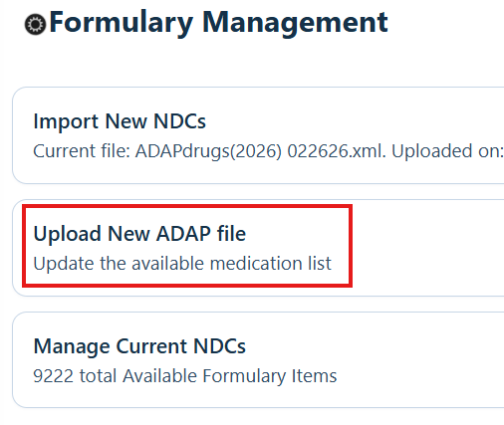The image size is (504, 425).
Task: Select the word 'Import' in first card
Action: click(x=66, y=121)
